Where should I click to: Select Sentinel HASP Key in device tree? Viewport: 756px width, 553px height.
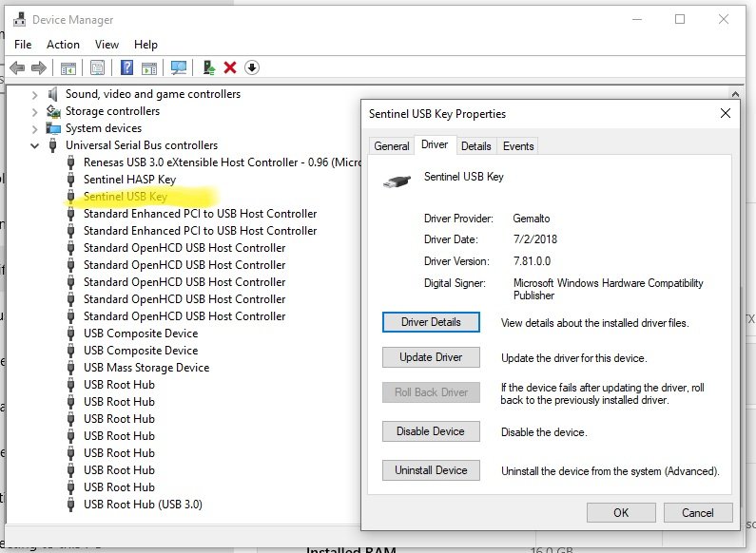coord(129,180)
